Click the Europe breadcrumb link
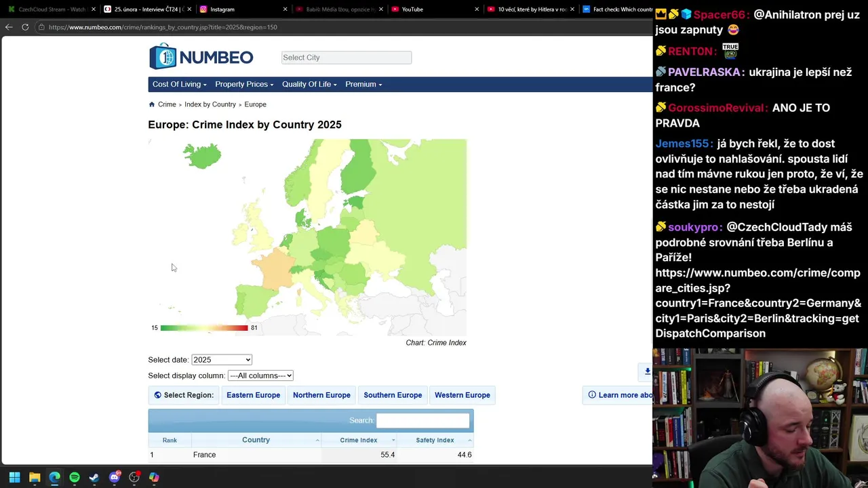This screenshot has height=488, width=868. pyautogui.click(x=255, y=104)
